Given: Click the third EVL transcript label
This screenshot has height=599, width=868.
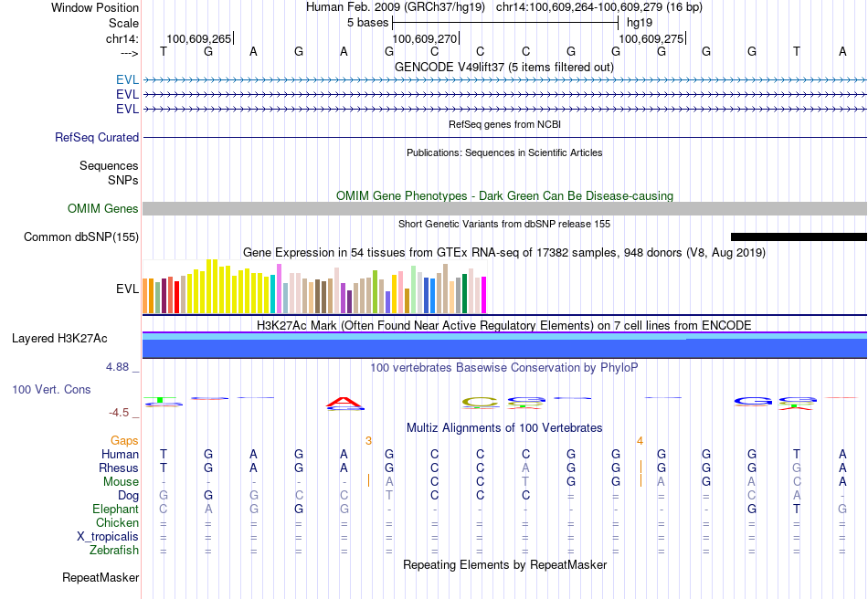Looking at the screenshot, I should pos(127,109).
